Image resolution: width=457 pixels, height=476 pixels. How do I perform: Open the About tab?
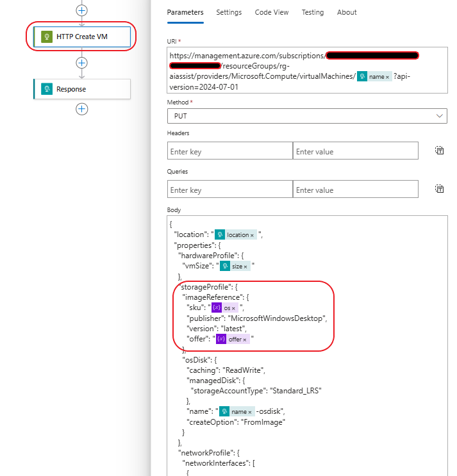point(347,12)
